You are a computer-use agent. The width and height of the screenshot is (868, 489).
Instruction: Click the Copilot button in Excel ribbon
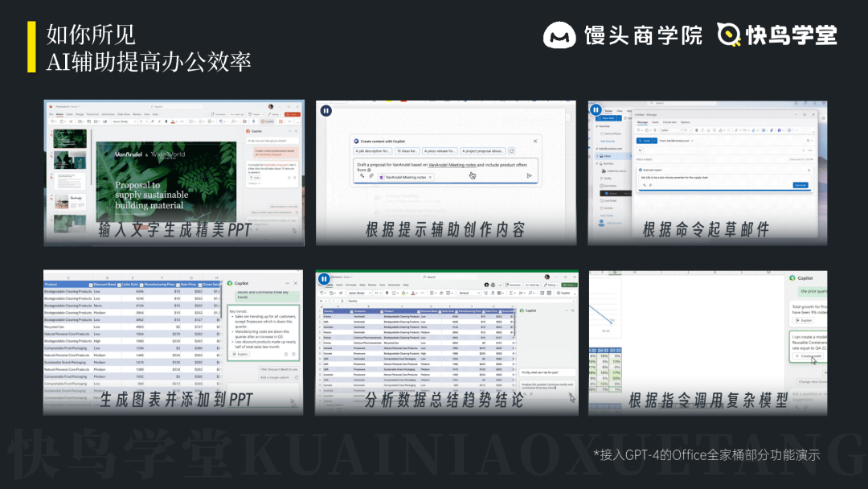click(563, 293)
